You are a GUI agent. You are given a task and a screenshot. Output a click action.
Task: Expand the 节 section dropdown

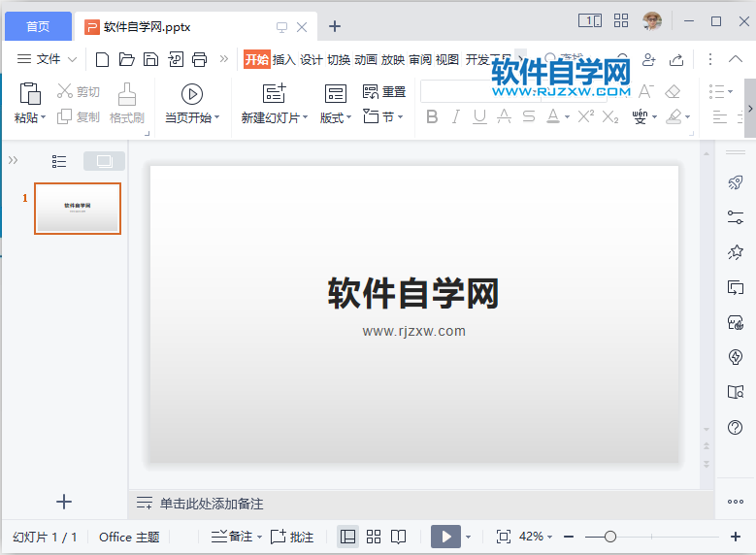click(x=400, y=117)
